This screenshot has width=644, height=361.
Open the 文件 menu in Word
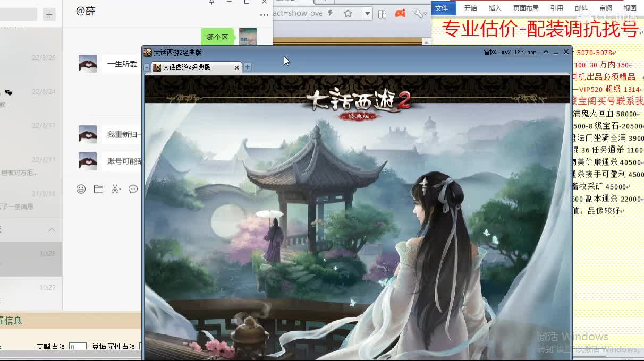click(442, 8)
